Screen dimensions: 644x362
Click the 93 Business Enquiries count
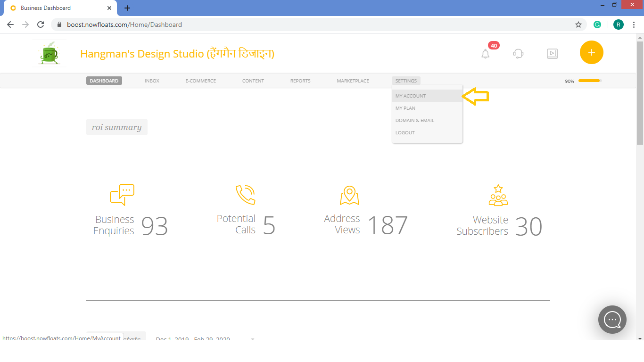coord(155,226)
